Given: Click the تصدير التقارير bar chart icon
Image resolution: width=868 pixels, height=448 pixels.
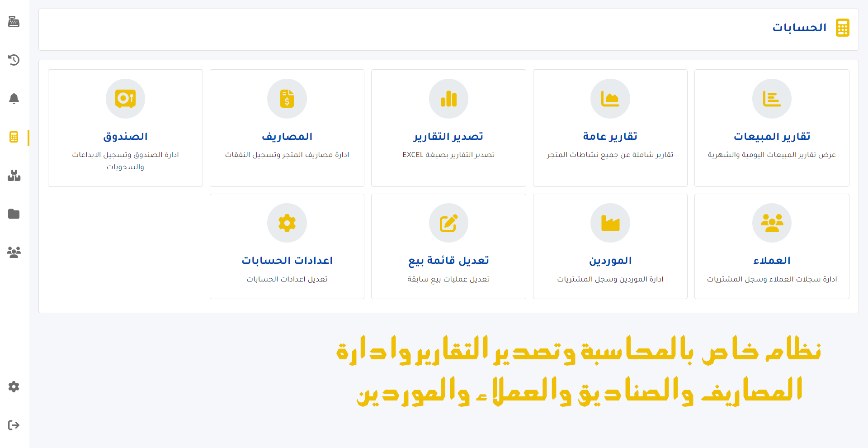Looking at the screenshot, I should tap(448, 99).
